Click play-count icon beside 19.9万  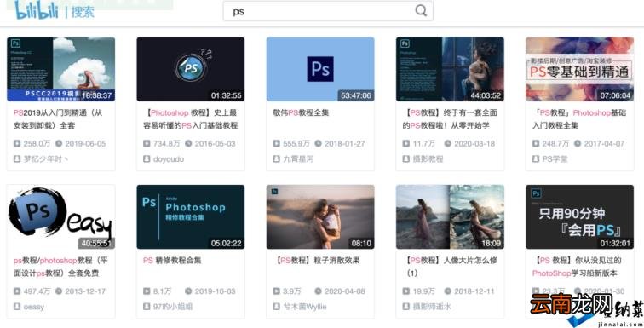click(405, 291)
